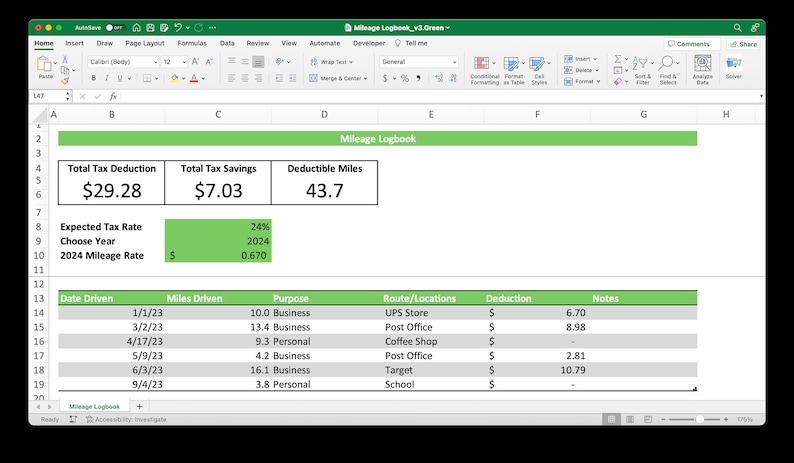Toggle italic formatting

pyautogui.click(x=106, y=78)
